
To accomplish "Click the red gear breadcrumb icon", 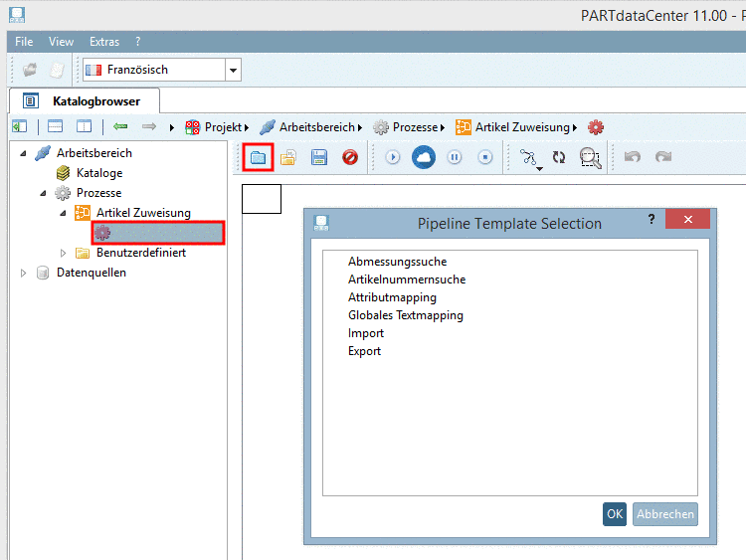I will [596, 127].
